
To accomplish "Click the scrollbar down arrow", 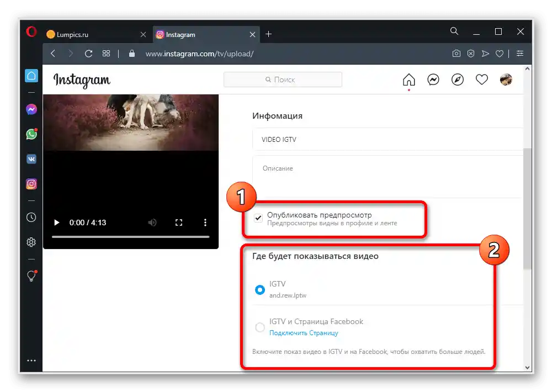I will (527, 367).
